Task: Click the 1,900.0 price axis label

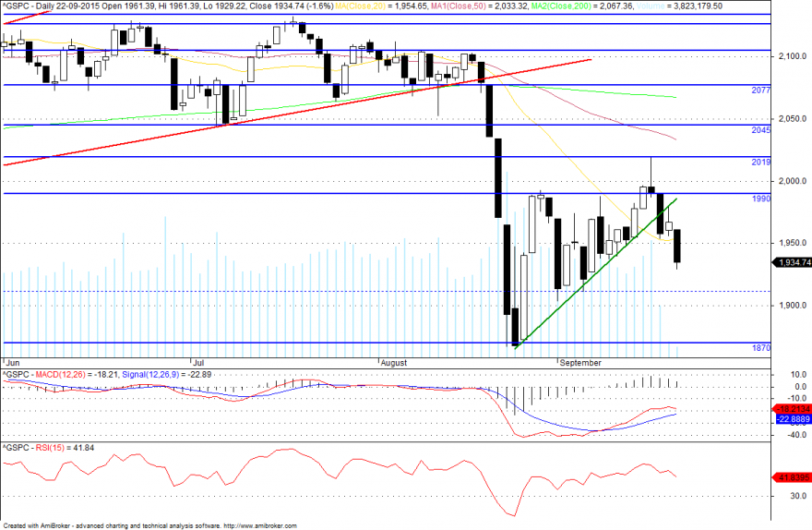Action: [x=793, y=305]
